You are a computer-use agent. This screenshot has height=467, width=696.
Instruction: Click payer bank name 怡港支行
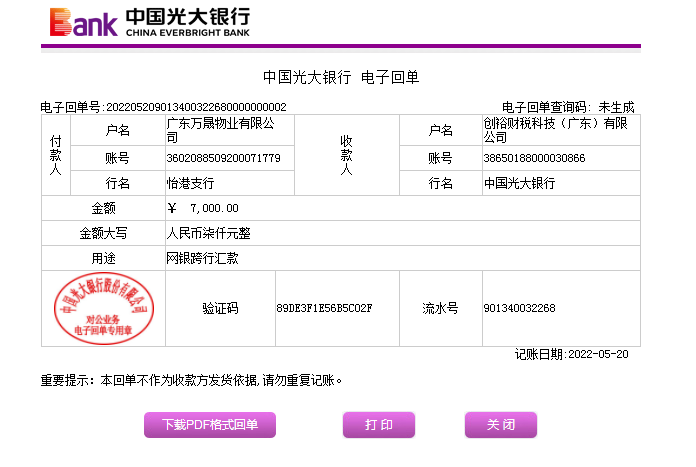(190, 183)
